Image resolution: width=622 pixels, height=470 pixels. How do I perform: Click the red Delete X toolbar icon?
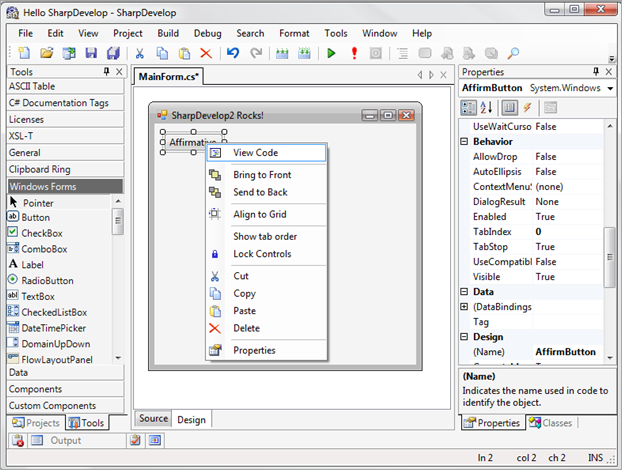(x=206, y=53)
